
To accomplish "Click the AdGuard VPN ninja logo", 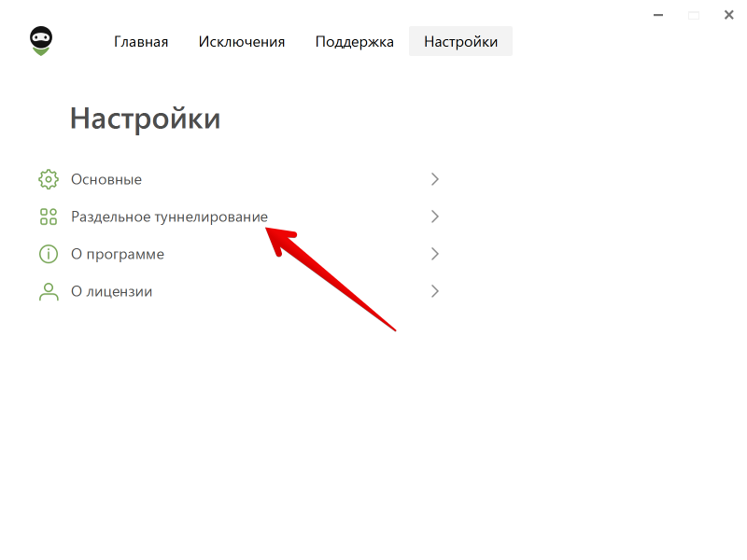I will pos(41,41).
